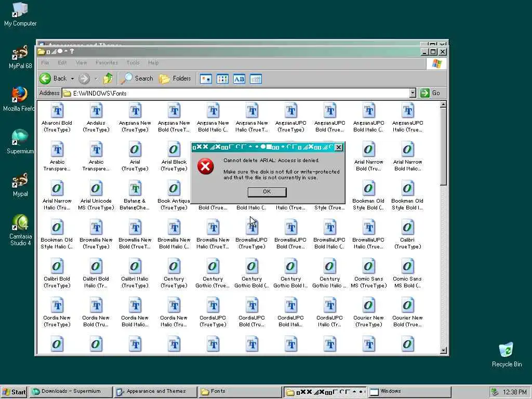
Task: Select the Arial Black font icon
Action: click(174, 156)
